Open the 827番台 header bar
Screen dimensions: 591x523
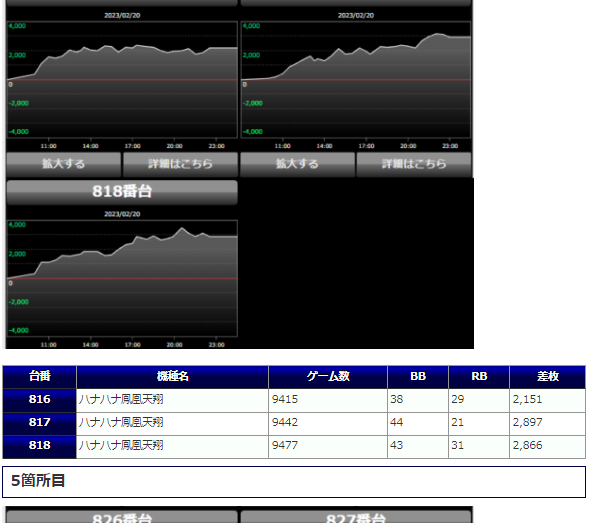click(356, 517)
